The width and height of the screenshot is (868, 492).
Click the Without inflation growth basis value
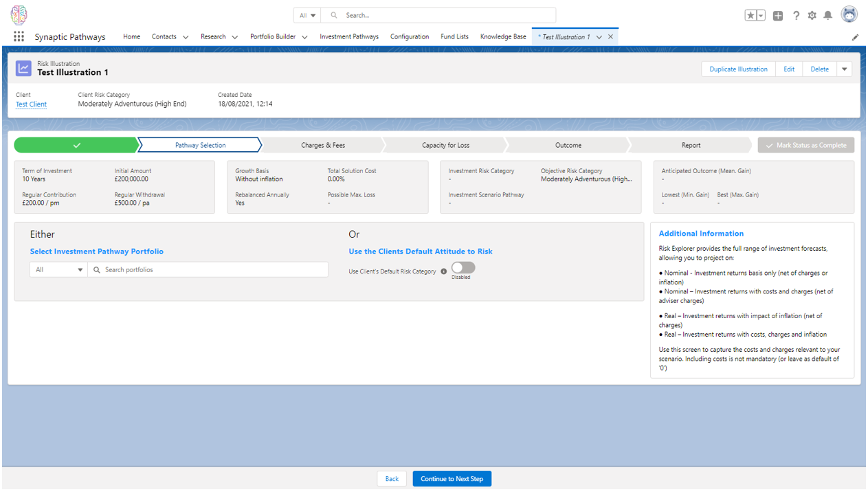tap(258, 179)
